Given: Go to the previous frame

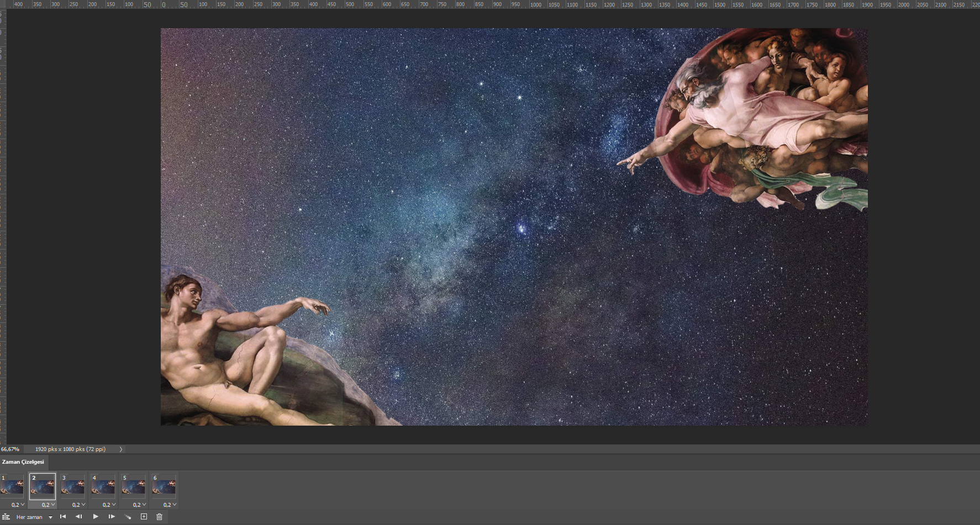Looking at the screenshot, I should (78, 517).
